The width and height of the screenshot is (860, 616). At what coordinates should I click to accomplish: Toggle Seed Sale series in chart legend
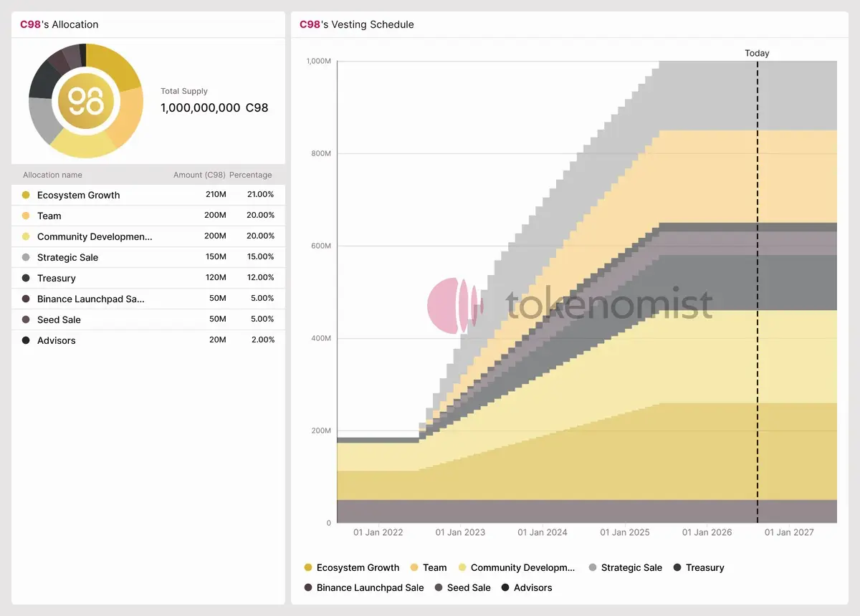[x=462, y=587]
